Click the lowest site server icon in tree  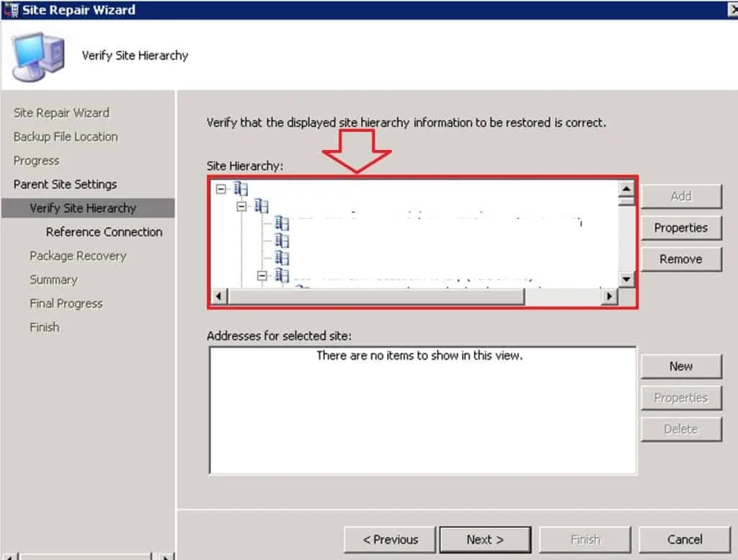click(281, 276)
